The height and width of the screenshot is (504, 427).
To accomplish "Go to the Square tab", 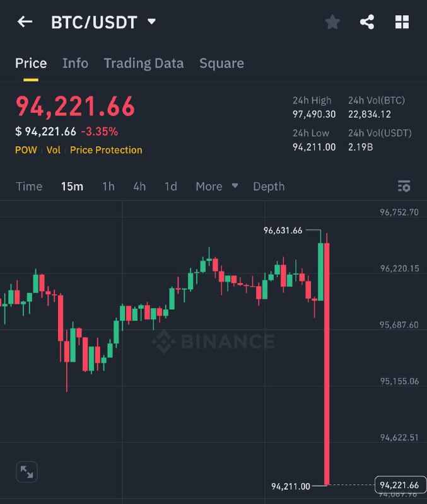I will [221, 64].
